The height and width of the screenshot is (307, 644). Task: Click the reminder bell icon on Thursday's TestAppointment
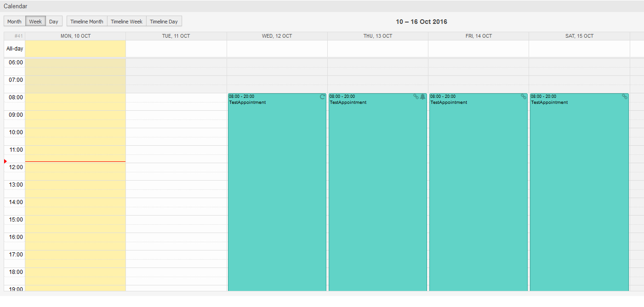click(x=422, y=97)
